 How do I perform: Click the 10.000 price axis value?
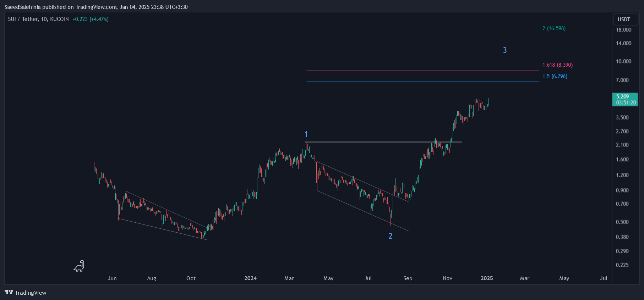(x=624, y=61)
